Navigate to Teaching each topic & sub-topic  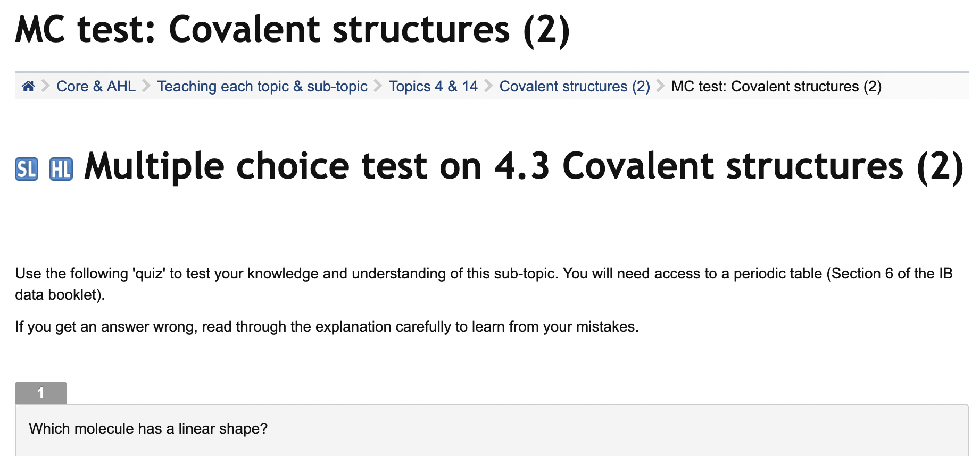(262, 86)
